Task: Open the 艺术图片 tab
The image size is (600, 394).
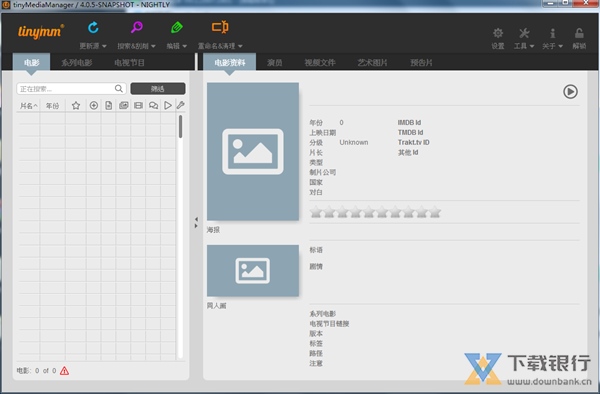Action: (x=372, y=63)
